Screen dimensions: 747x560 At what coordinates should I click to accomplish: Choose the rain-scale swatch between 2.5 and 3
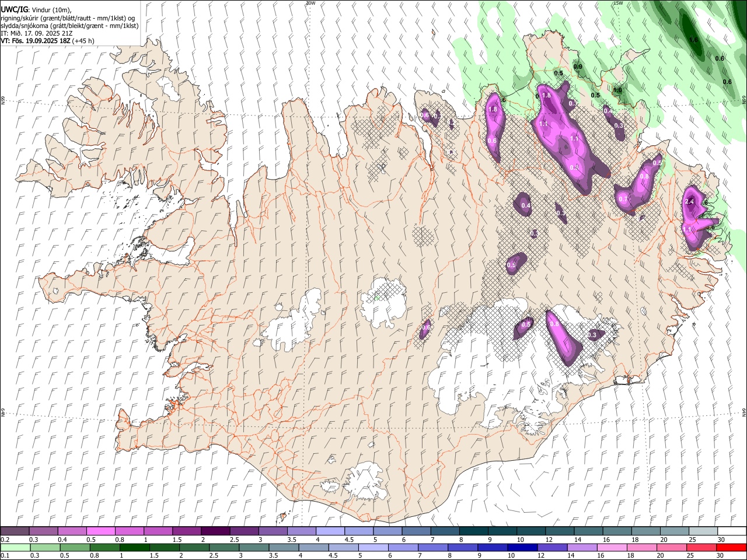[224, 548]
